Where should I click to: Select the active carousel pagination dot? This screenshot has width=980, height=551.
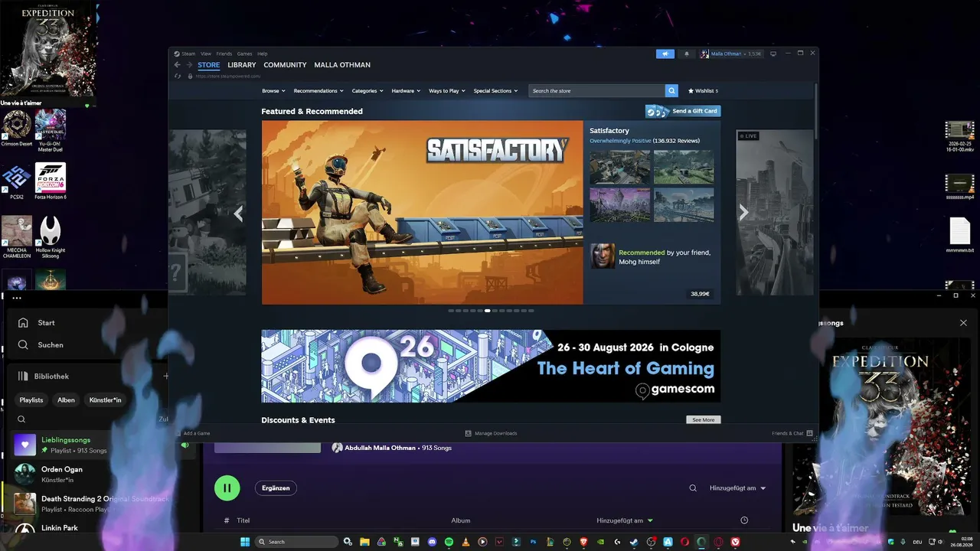[x=488, y=311]
